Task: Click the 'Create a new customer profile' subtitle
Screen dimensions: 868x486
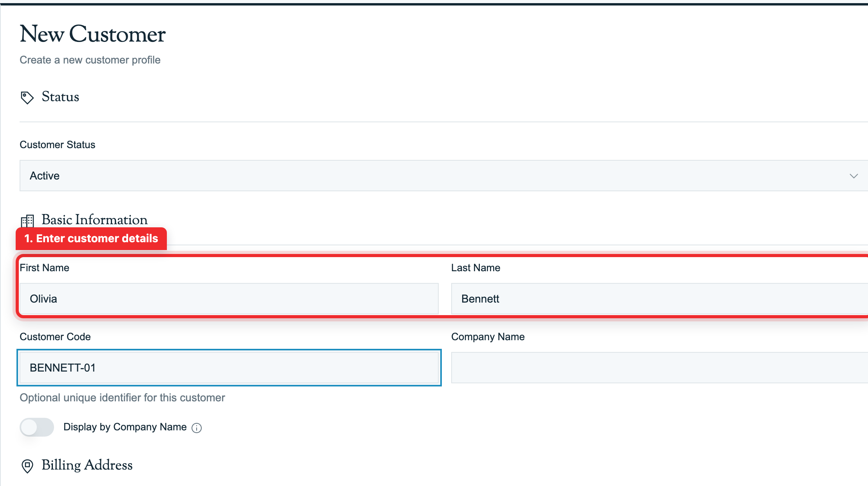Action: pos(90,60)
